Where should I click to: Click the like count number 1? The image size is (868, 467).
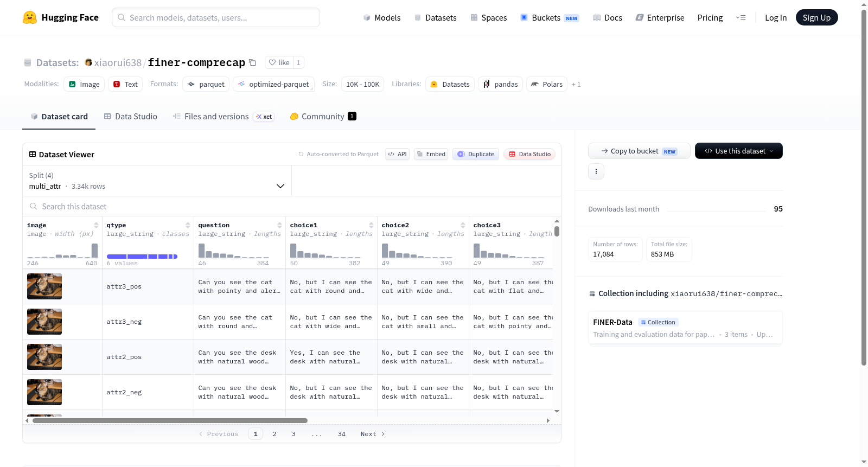[x=298, y=62]
